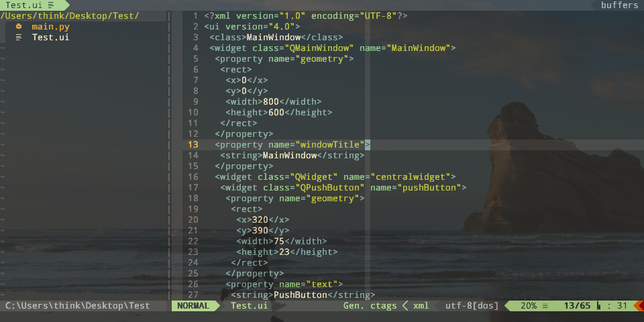Place cursor on the windowTitle property line
The image size is (644, 322).
coord(290,145)
